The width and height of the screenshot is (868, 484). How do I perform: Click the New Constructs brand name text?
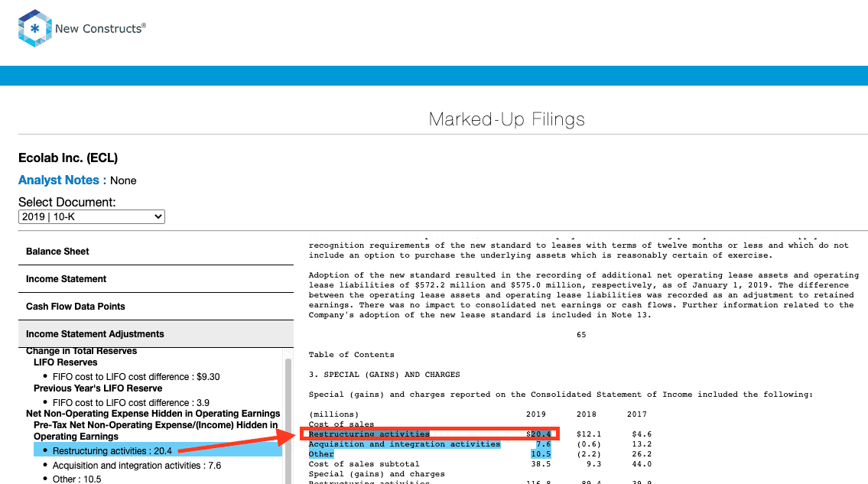(x=100, y=28)
